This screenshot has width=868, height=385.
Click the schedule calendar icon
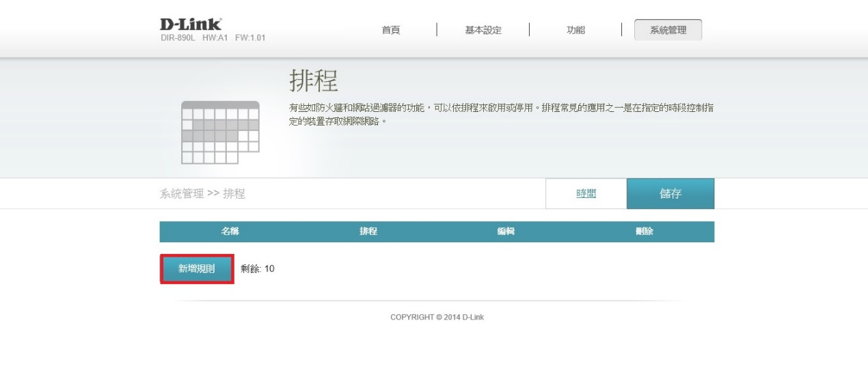(220, 132)
